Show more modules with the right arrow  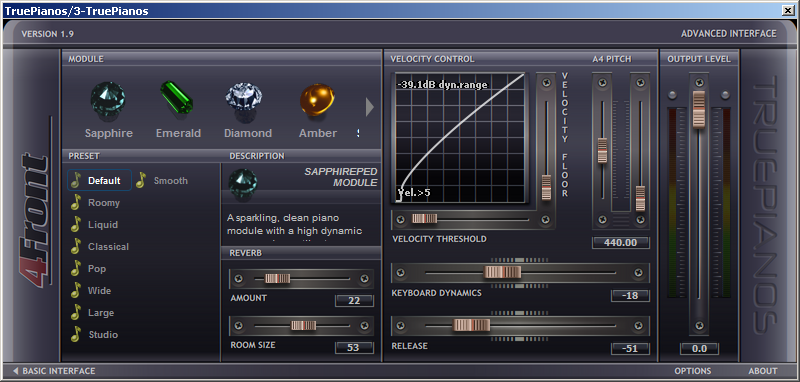(x=370, y=107)
